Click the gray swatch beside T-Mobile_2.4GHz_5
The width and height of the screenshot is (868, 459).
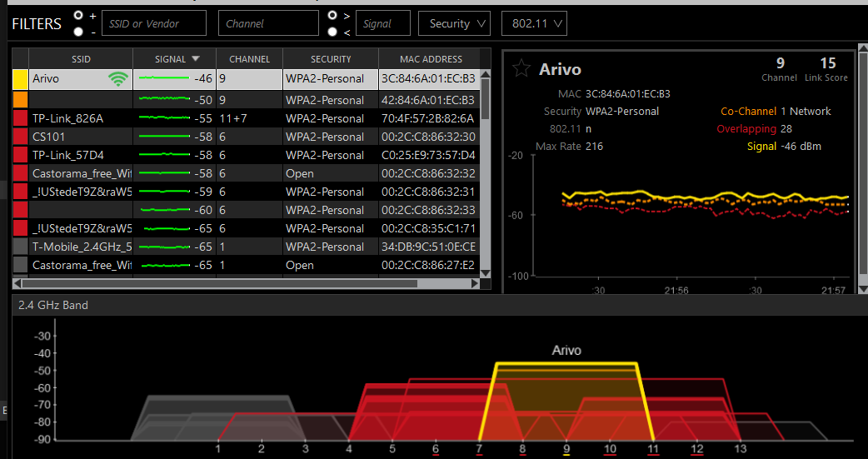[21, 247]
